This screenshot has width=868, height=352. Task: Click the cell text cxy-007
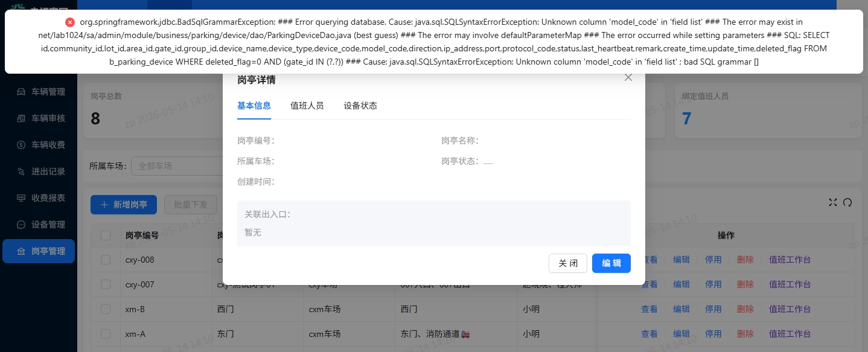pos(140,284)
